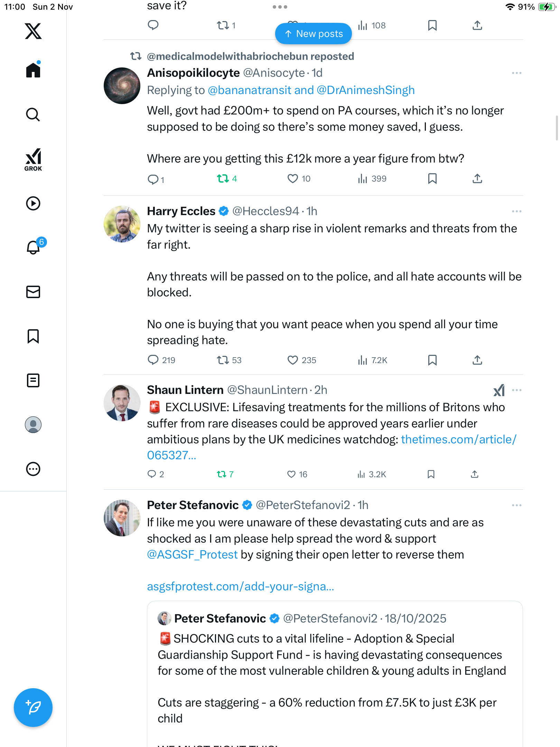Open the video play icon in sidebar

pos(33,203)
